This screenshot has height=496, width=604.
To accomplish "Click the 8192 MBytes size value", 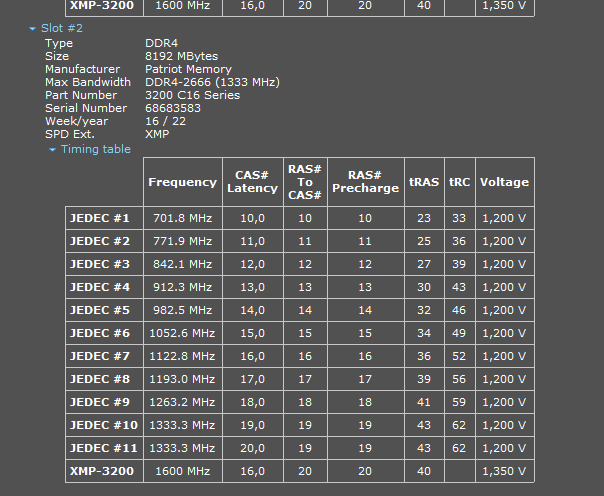I will click(181, 56).
